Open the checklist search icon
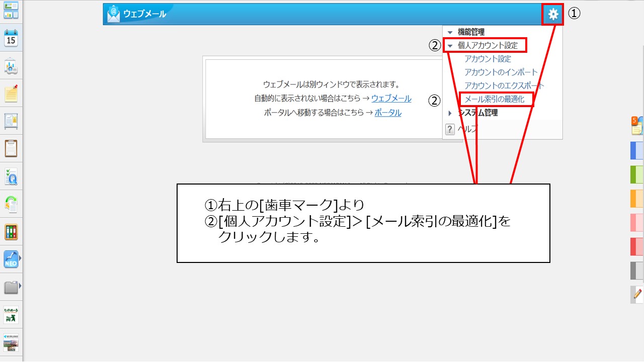Screen dimensions: 644x362 [11, 176]
